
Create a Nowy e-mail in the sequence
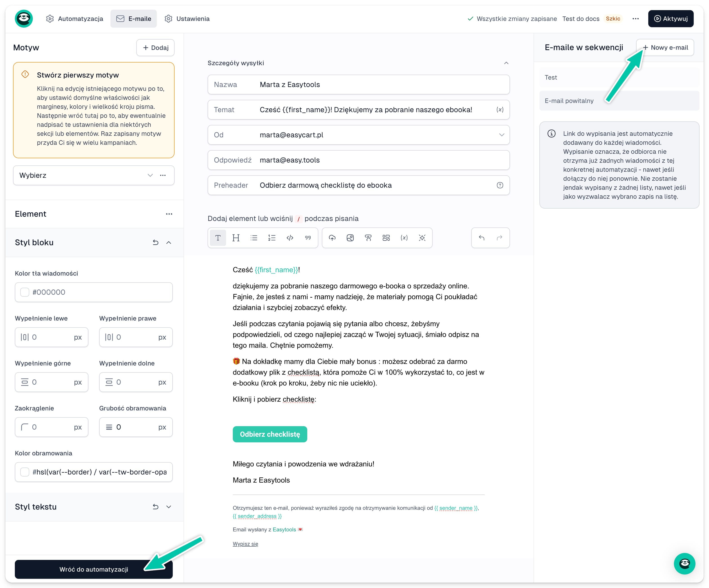[665, 48]
